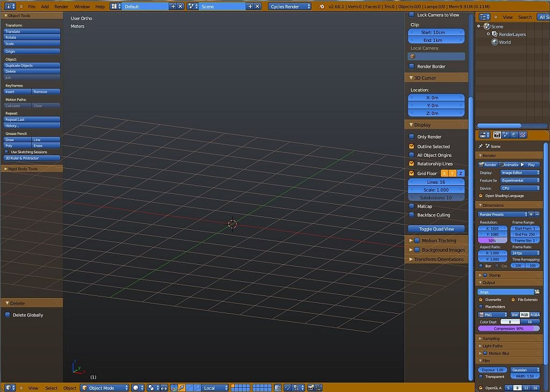Click the output folder browse icon

pos(537,292)
